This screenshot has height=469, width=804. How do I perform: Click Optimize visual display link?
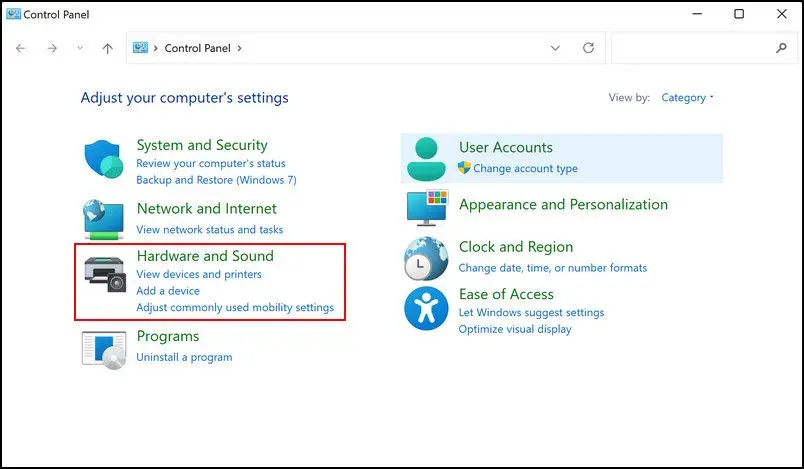pos(515,329)
